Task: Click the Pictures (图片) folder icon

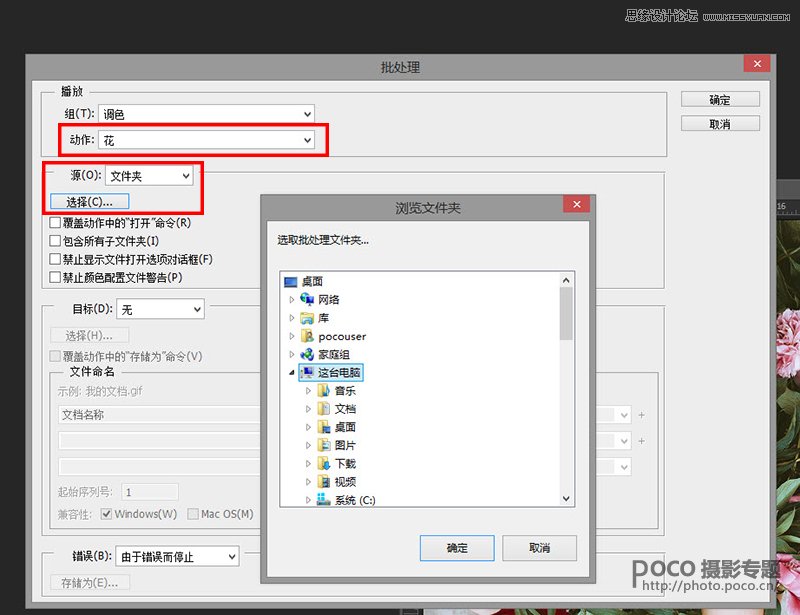Action: [x=323, y=445]
